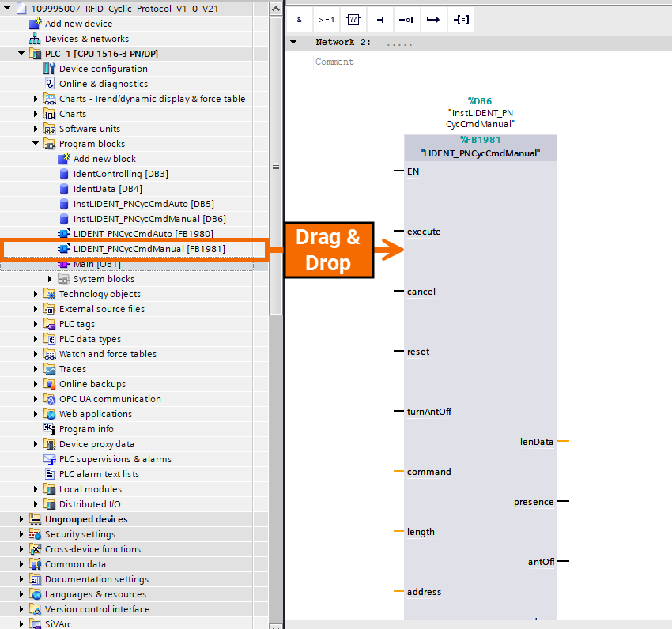Select the Main [OB1] block
Viewport: 672px width, 629px height.
pos(97,264)
